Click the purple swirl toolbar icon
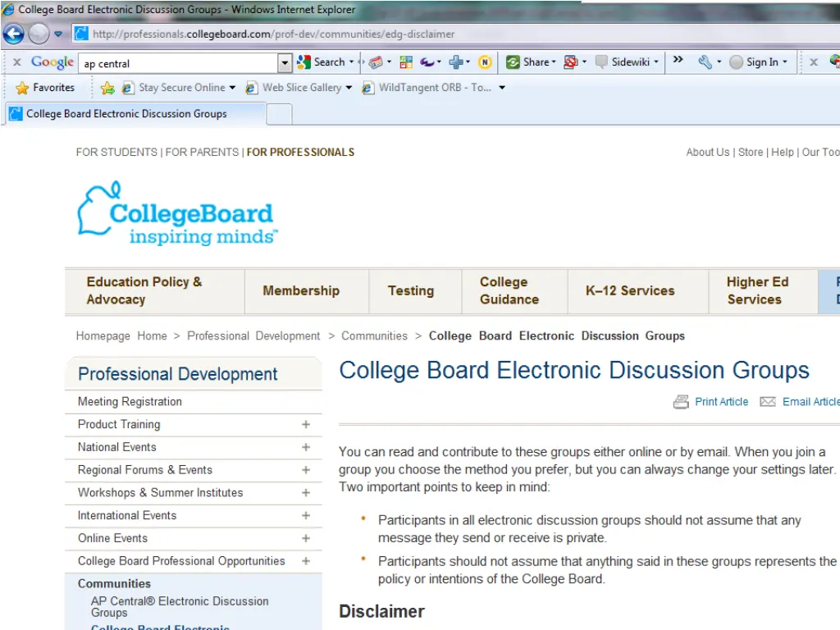Image resolution: width=840 pixels, height=630 pixels. [427, 62]
